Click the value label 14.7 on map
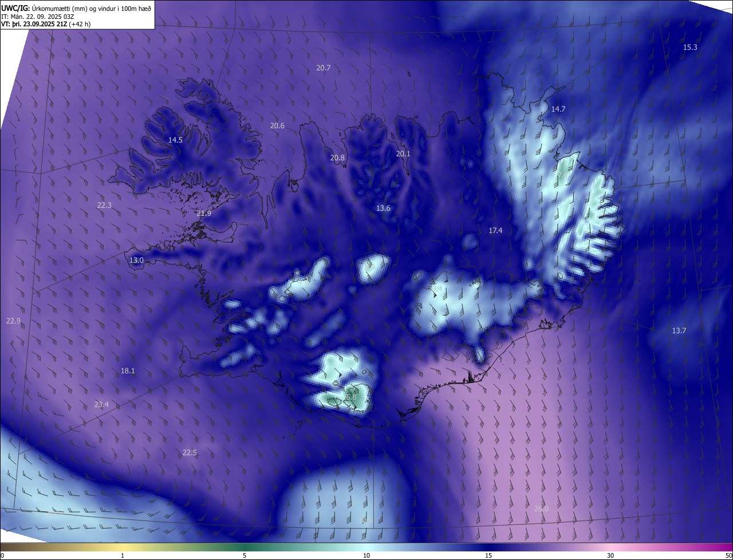 [x=558, y=109]
